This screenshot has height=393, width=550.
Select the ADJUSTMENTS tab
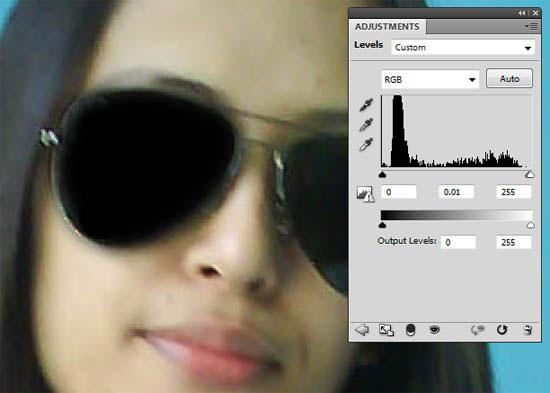point(387,27)
